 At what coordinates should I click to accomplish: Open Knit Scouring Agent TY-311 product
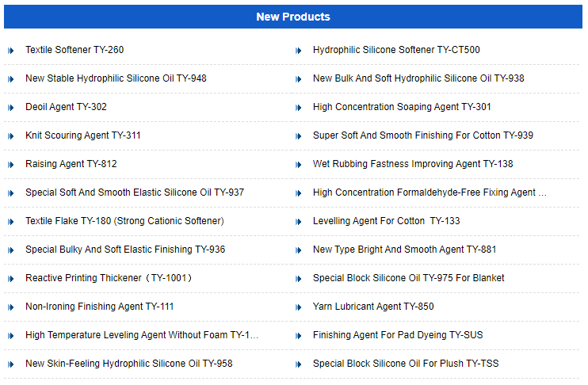(83, 135)
